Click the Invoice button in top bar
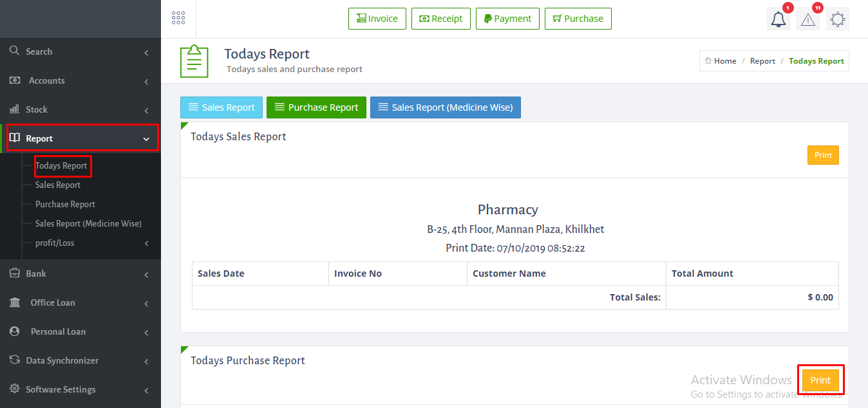Screen dimensions: 868x408 377,19
